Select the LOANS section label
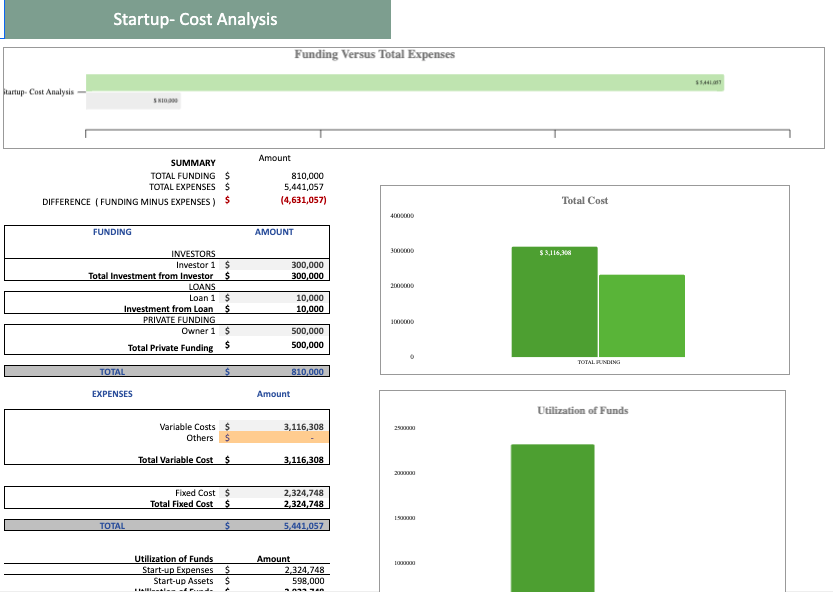Viewport: 833px width, 592px height. point(202,287)
